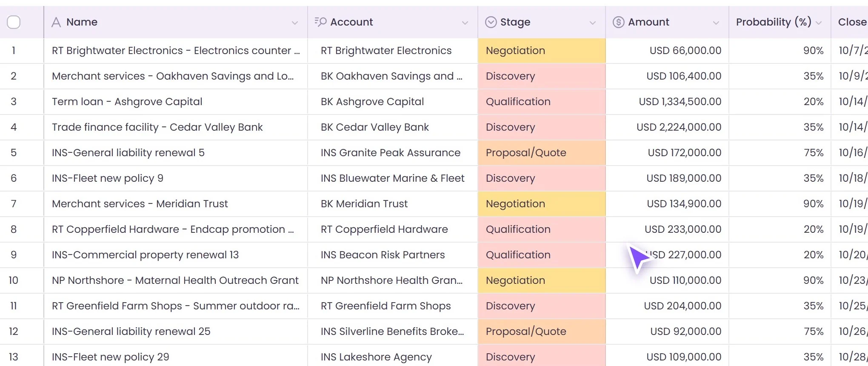This screenshot has height=366, width=868.
Task: Click account "BK Ashgrove Capital"
Action: tap(372, 102)
